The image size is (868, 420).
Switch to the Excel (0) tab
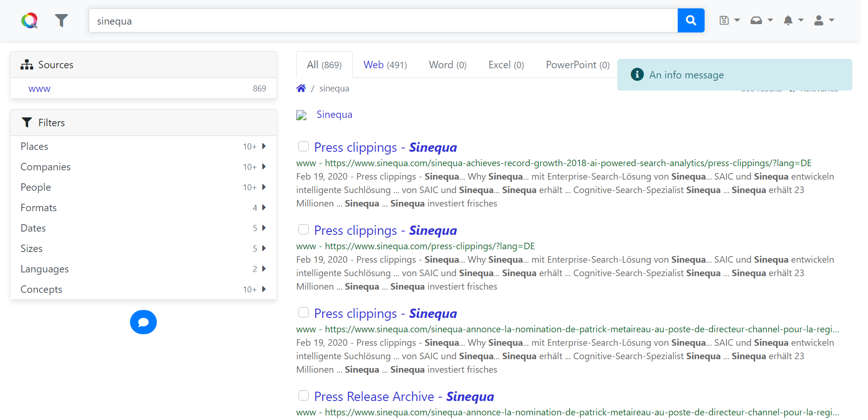point(506,65)
